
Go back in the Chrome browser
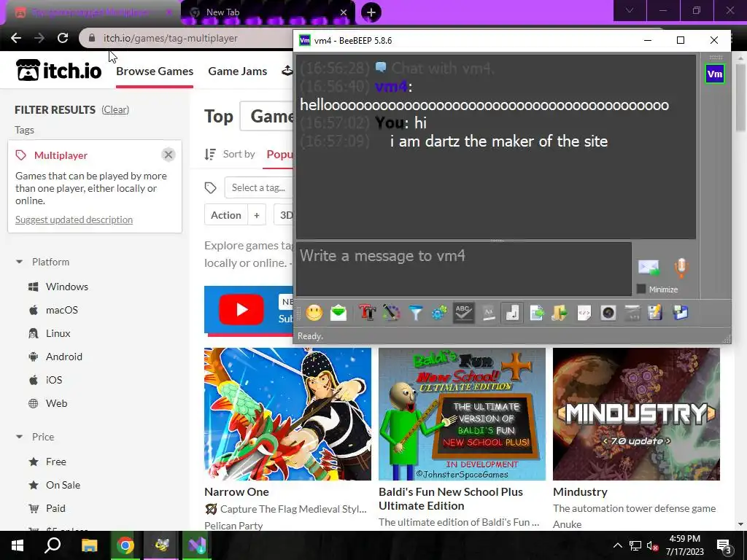pyautogui.click(x=16, y=38)
